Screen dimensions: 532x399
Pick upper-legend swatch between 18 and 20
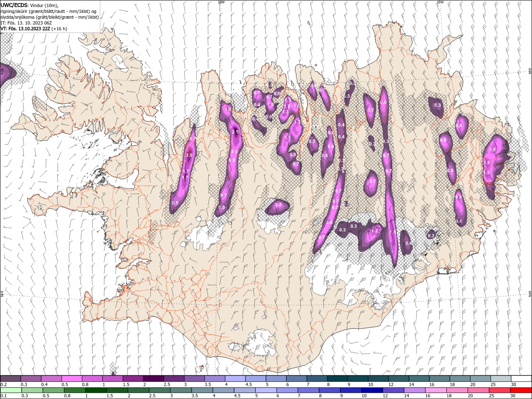[459, 379]
